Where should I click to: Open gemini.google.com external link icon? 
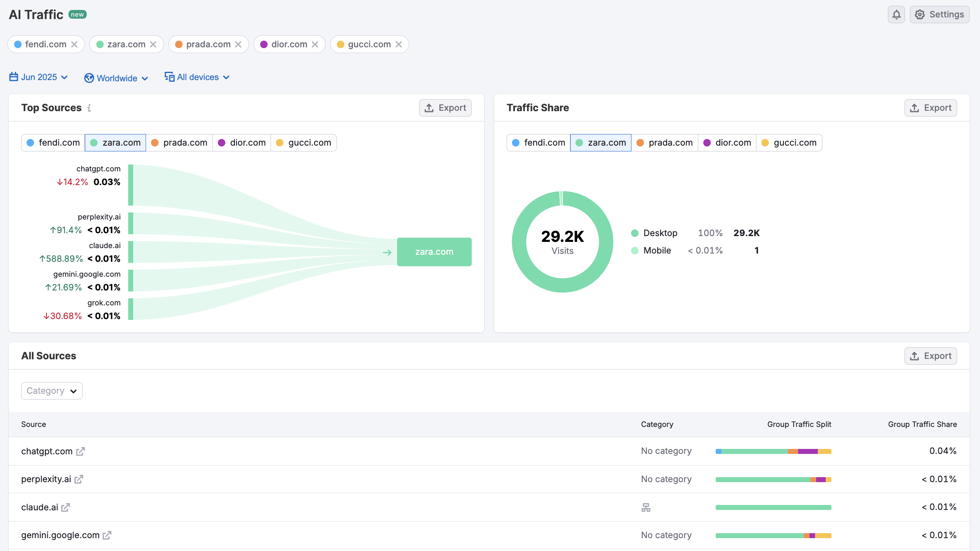point(107,535)
